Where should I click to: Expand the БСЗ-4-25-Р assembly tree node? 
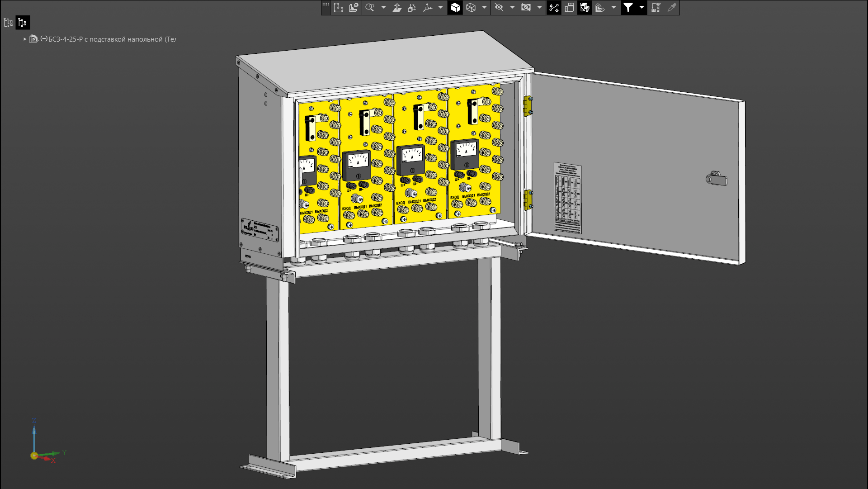click(25, 39)
